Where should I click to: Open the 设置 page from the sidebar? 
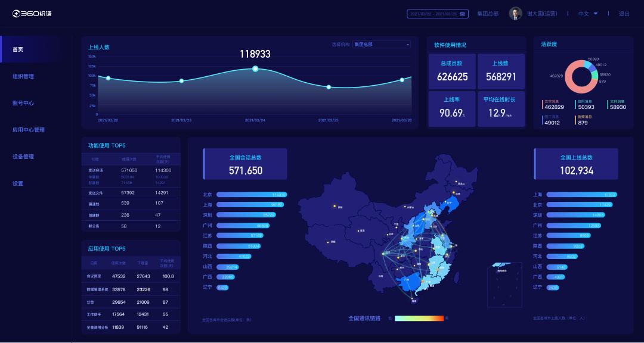pos(17,183)
